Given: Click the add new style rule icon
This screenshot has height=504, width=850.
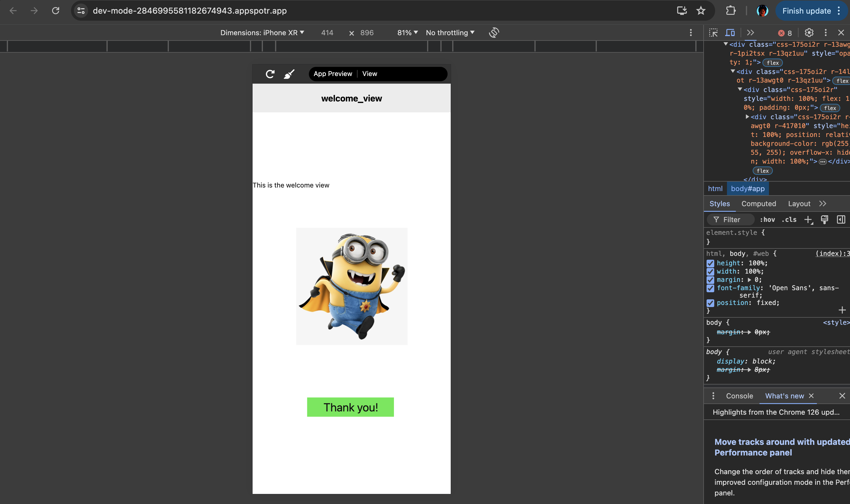Looking at the screenshot, I should click(809, 219).
